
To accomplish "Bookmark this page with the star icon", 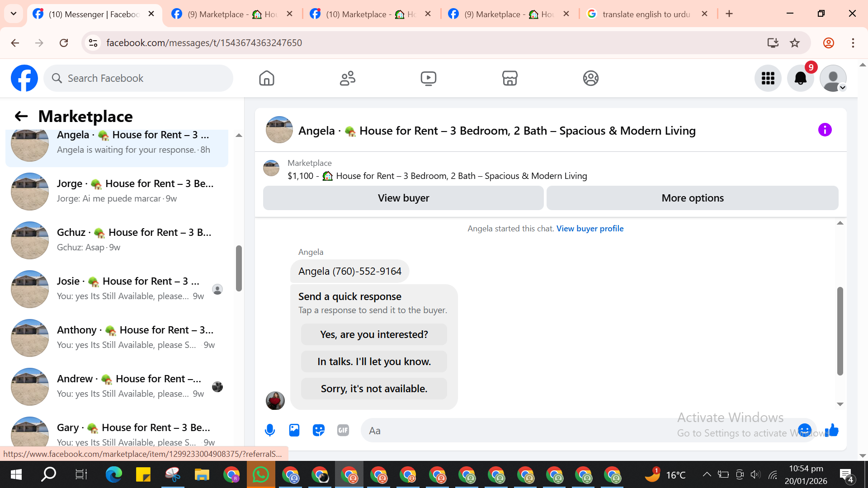I will tap(795, 43).
